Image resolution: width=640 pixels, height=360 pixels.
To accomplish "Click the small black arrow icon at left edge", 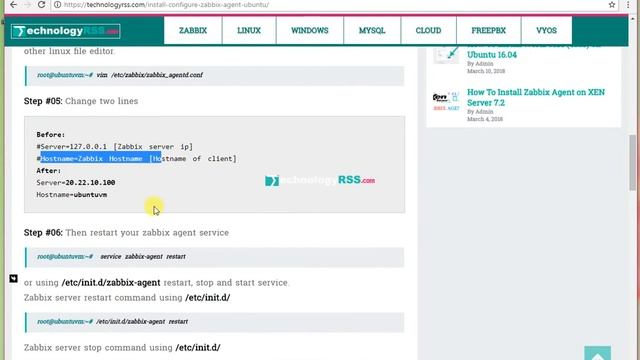I will click(13, 278).
